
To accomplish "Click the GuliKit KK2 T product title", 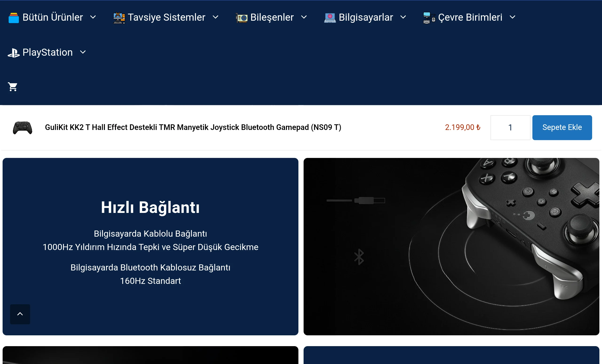I will click(193, 127).
